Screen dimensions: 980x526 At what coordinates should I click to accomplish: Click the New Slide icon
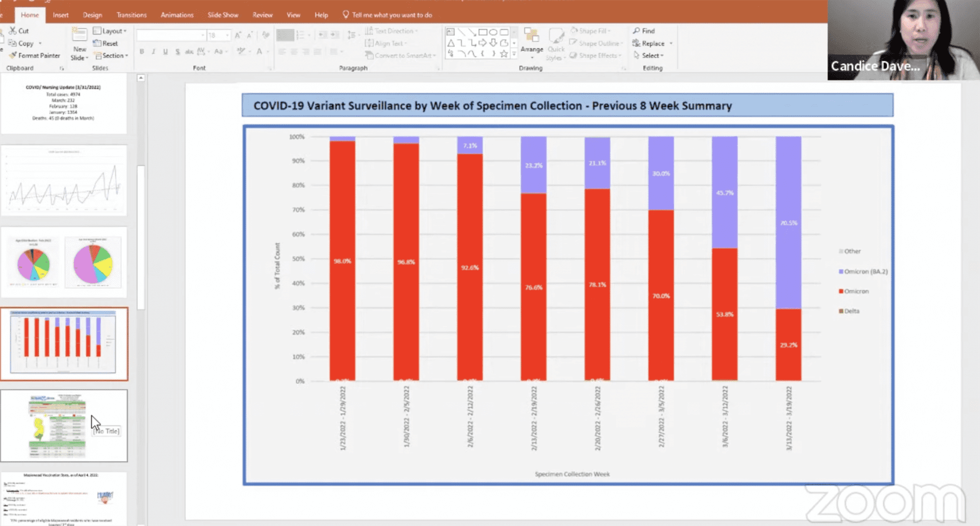(x=79, y=35)
